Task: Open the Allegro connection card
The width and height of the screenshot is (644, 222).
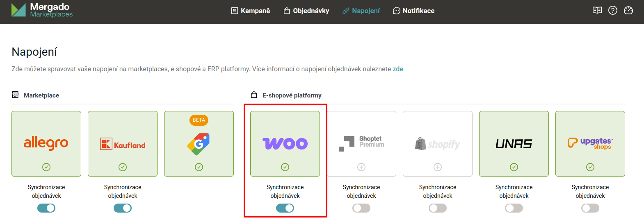Action: [46, 144]
